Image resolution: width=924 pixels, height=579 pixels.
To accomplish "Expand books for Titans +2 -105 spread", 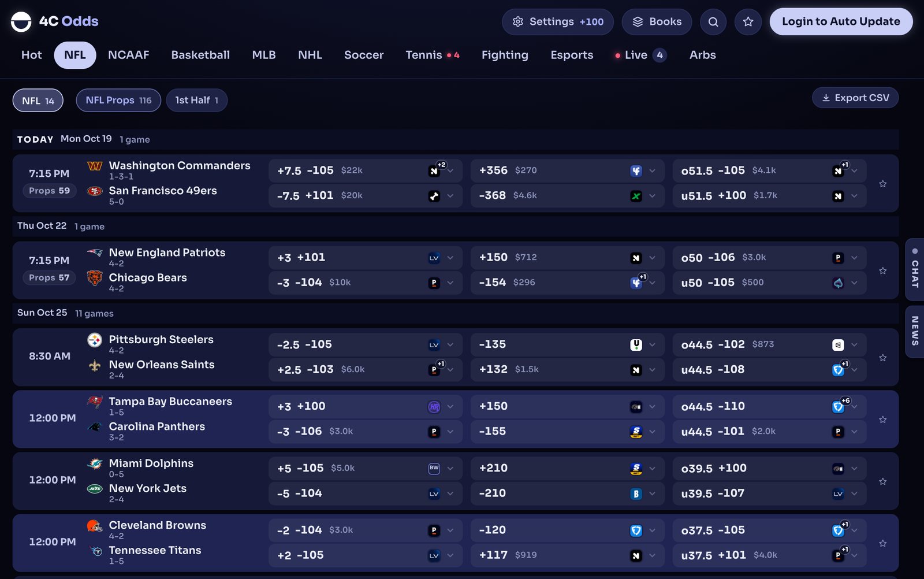I will click(x=450, y=555).
